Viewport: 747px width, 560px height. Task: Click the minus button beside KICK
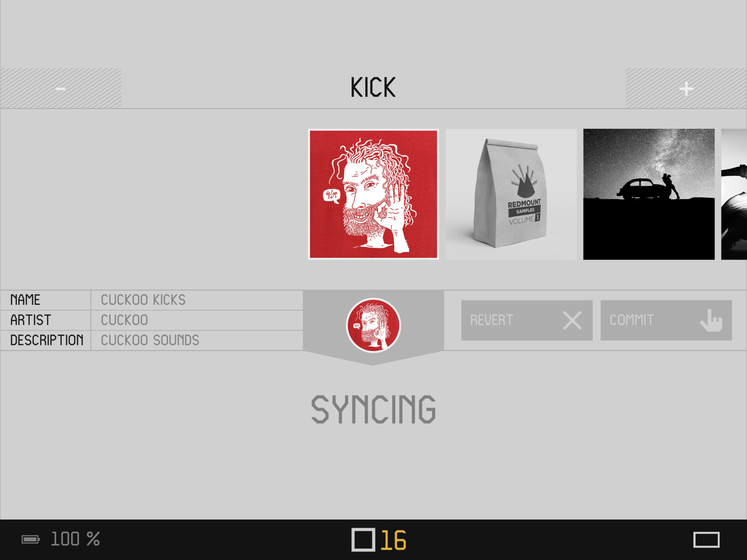coord(61,88)
